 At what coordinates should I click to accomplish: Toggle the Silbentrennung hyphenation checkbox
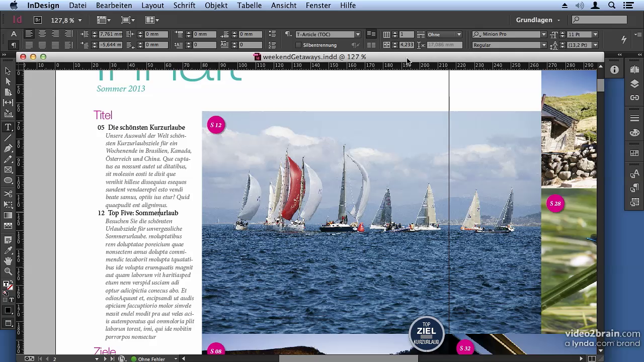tap(298, 45)
